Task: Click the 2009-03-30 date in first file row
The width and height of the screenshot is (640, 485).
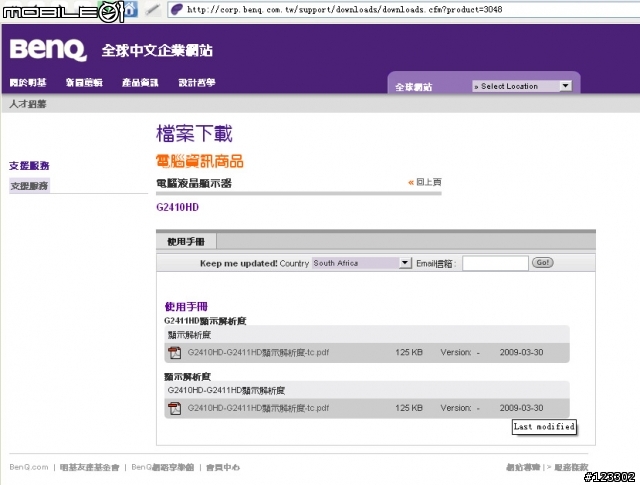Action: tap(521, 352)
